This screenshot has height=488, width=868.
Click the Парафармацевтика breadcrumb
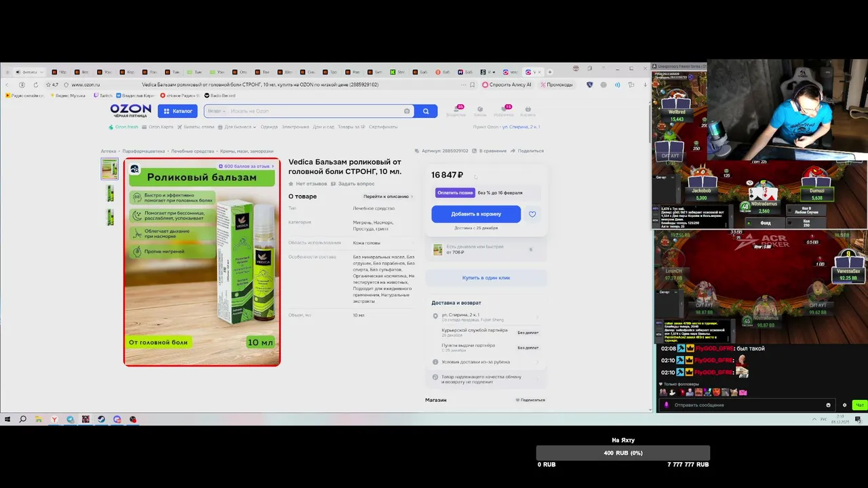(144, 151)
